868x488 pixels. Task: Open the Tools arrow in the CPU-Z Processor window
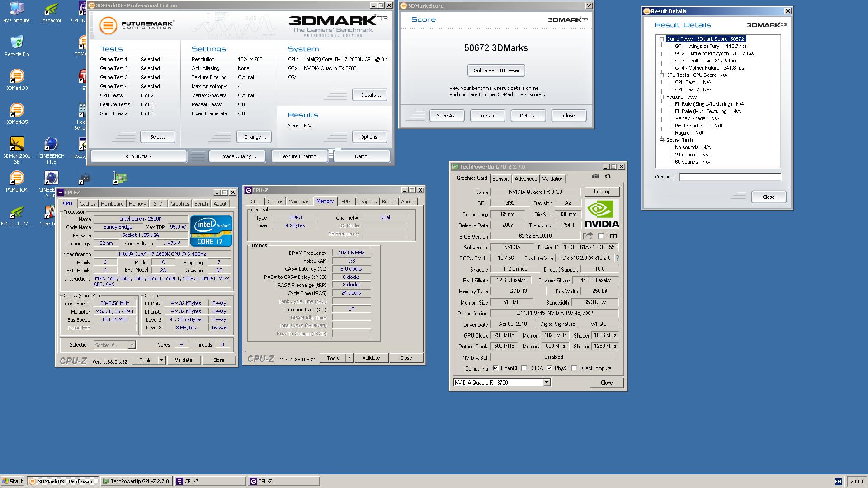161,360
